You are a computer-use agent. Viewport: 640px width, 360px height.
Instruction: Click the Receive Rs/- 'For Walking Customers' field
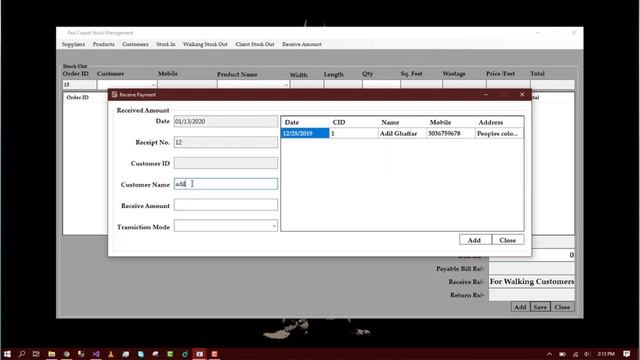pos(531,282)
